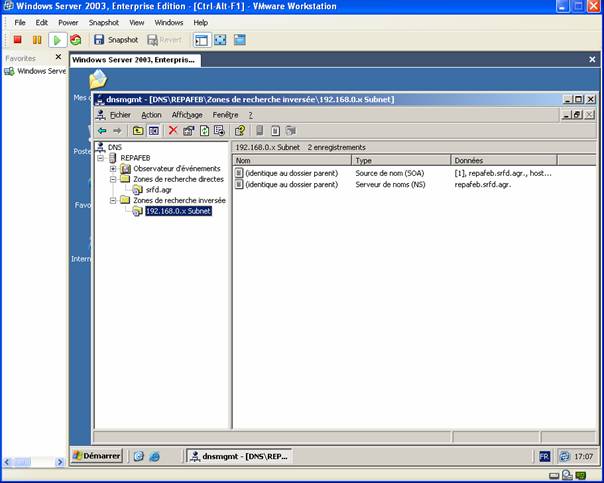Screen dimensions: 604x483
Task: Click the gray Forward arrow in dnsmgmt toolbar
Action: click(117, 131)
